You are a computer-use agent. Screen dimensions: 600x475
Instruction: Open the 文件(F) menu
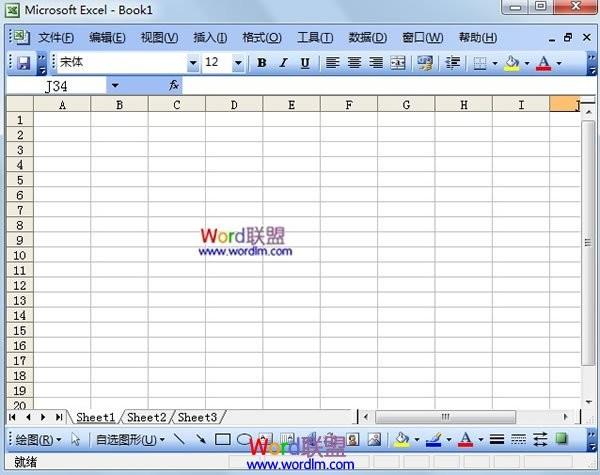(56, 38)
